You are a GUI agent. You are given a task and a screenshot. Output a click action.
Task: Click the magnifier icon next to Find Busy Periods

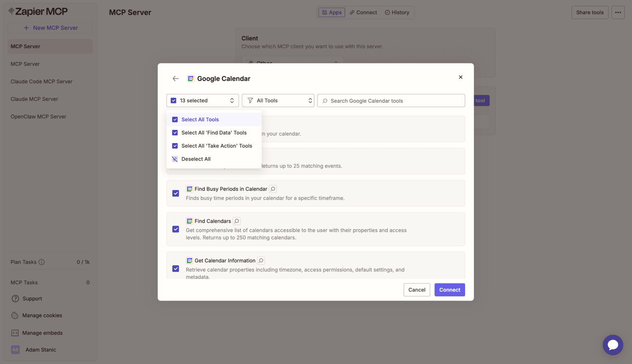pyautogui.click(x=273, y=189)
